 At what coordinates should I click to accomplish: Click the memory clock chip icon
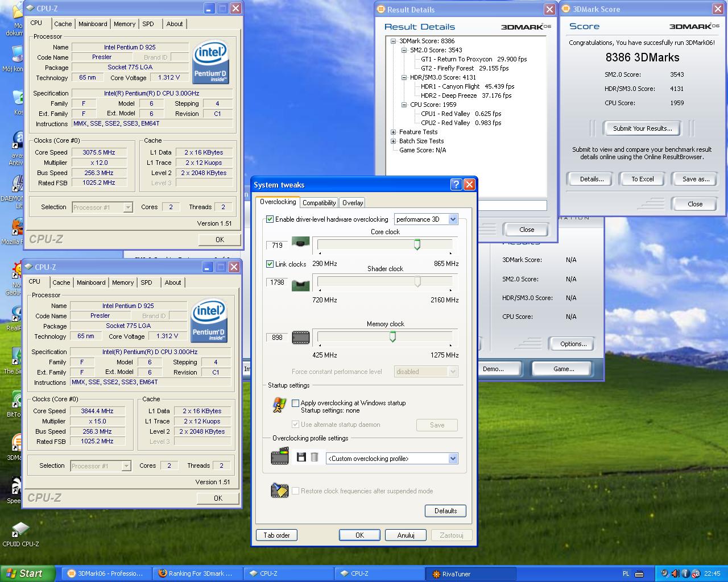(x=300, y=338)
